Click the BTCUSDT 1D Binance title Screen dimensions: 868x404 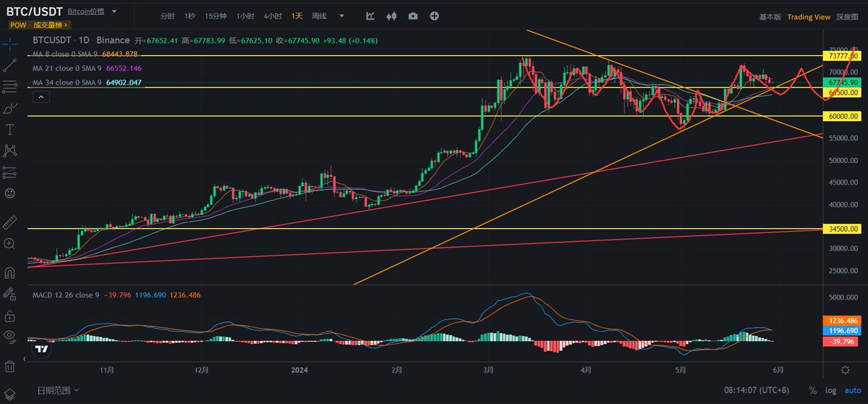81,41
